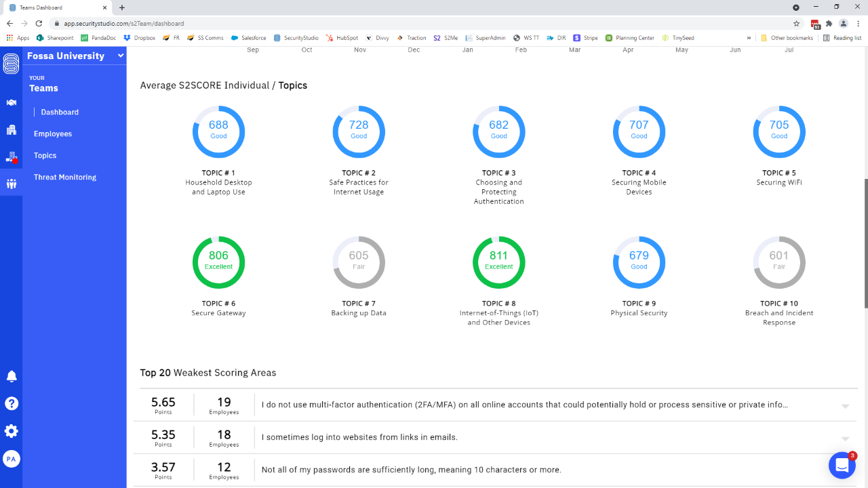Click the vendor icon with the red badge
868x488 pixels.
(x=11, y=157)
